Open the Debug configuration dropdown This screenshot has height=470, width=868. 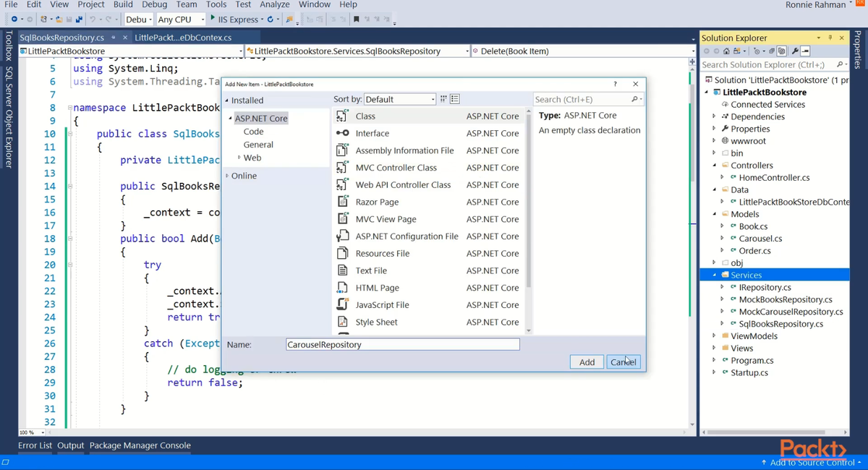pyautogui.click(x=138, y=20)
